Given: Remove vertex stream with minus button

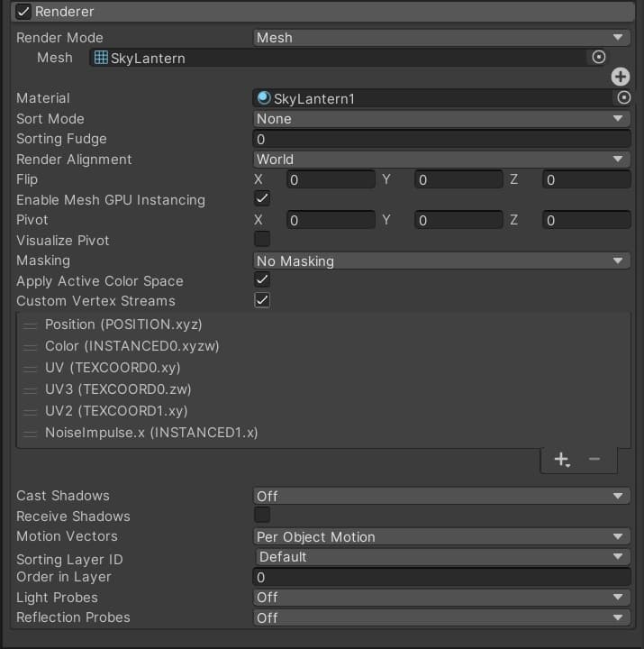Looking at the screenshot, I should (594, 460).
